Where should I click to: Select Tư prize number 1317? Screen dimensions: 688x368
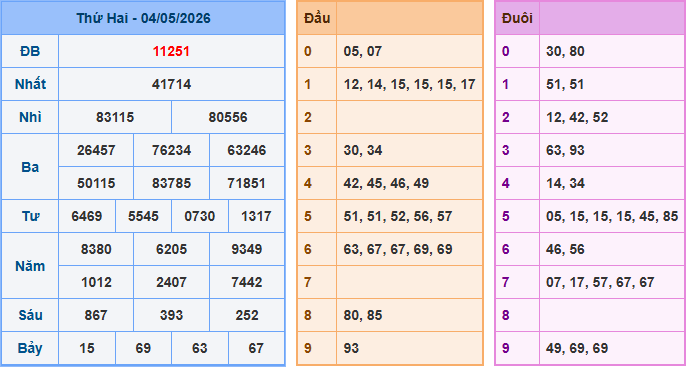pos(256,216)
